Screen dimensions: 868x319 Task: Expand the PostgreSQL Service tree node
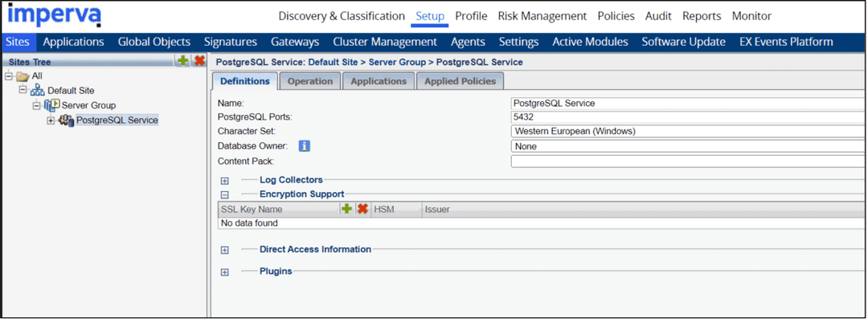51,121
